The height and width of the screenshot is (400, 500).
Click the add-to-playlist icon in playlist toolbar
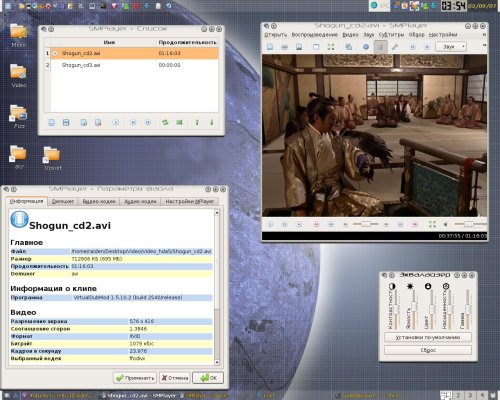pyautogui.click(x=83, y=122)
